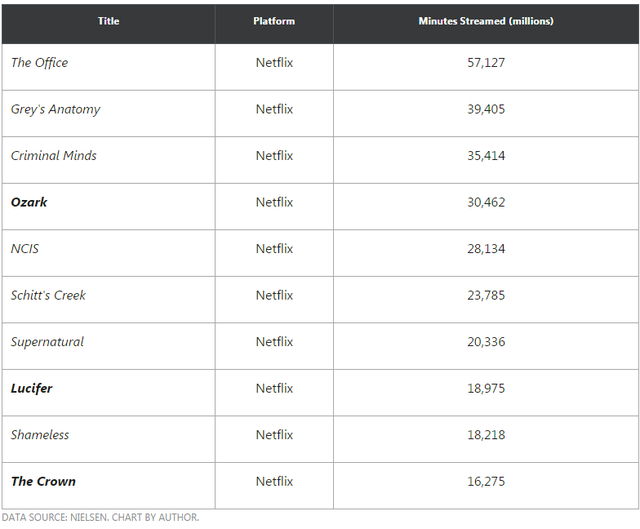640x529 pixels.
Task: Select the Criminal Minds title text
Action: click(x=54, y=156)
